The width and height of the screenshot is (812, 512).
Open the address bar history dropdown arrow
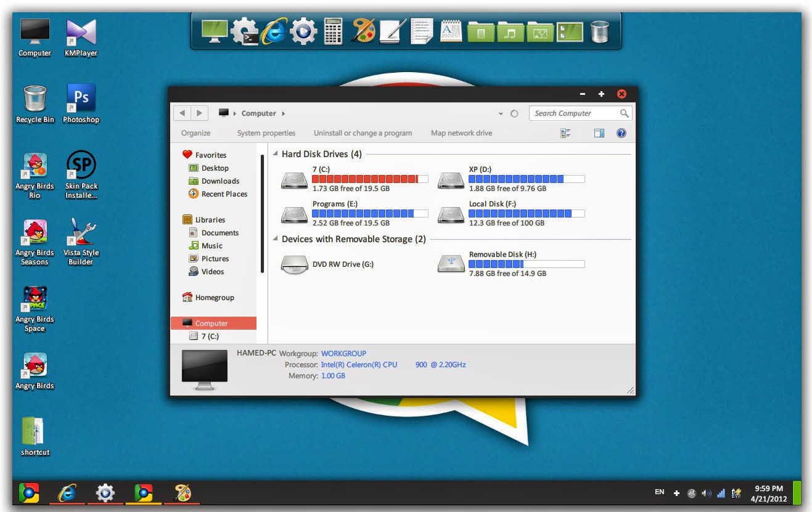coord(501,114)
